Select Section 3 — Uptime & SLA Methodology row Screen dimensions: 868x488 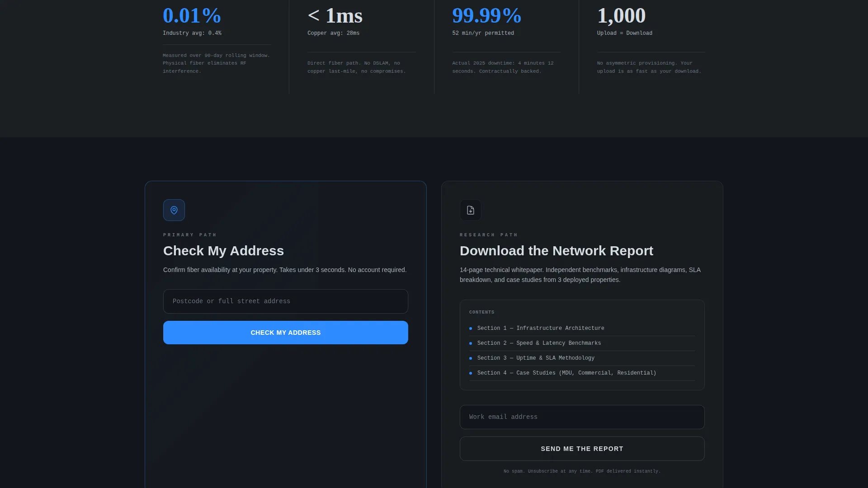pyautogui.click(x=582, y=358)
